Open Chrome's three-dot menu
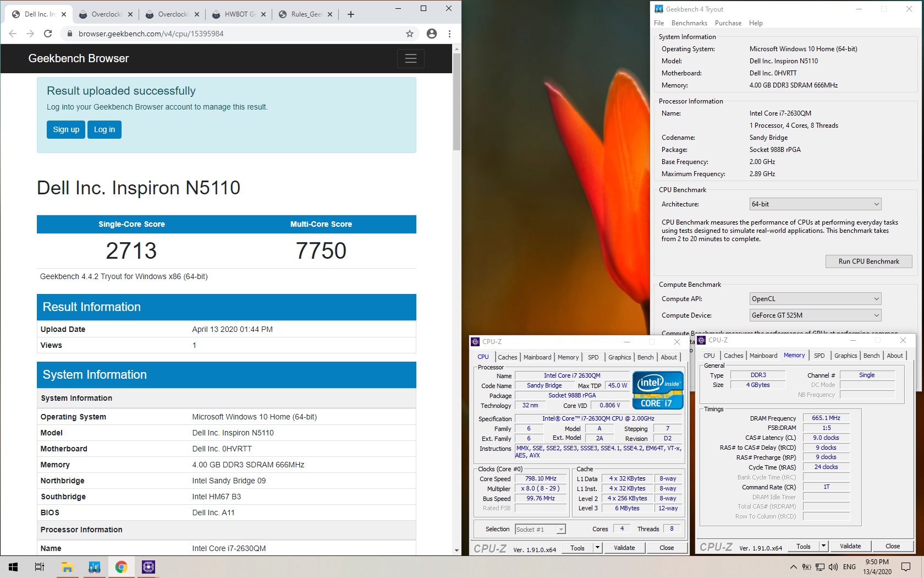The height and width of the screenshot is (578, 924). (x=449, y=34)
